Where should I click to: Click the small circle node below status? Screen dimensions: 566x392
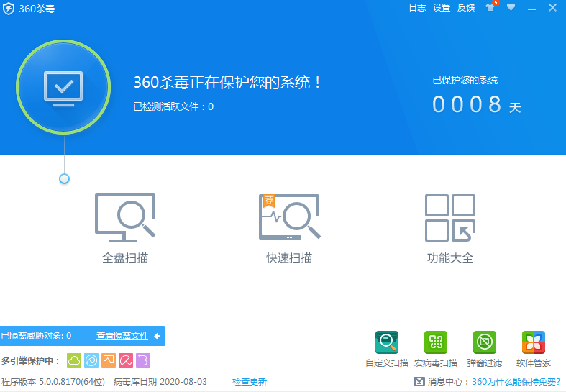[64, 178]
